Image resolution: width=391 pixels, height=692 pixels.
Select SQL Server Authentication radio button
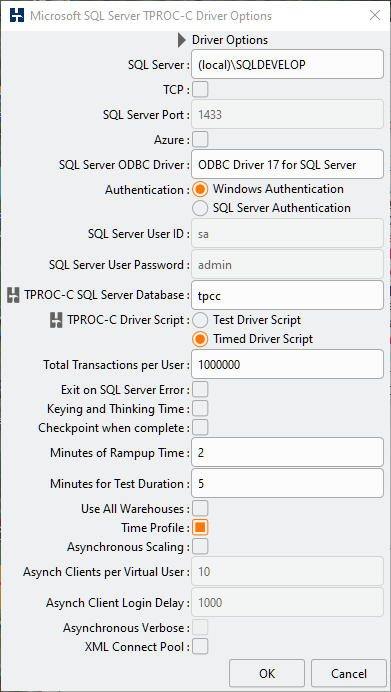click(x=200, y=208)
